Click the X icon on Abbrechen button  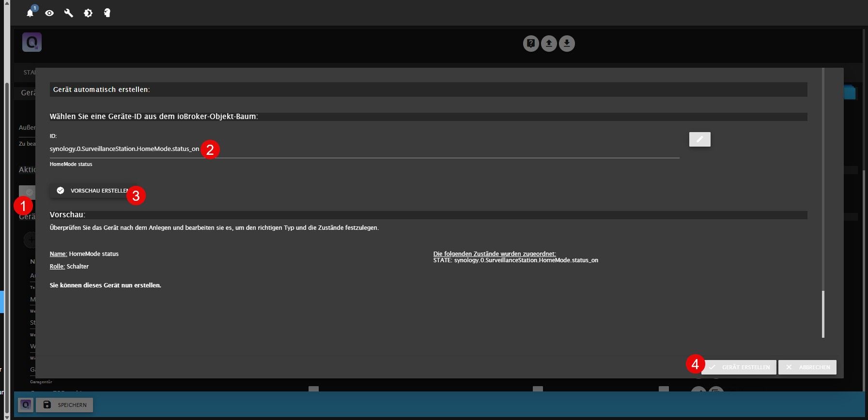pos(789,367)
